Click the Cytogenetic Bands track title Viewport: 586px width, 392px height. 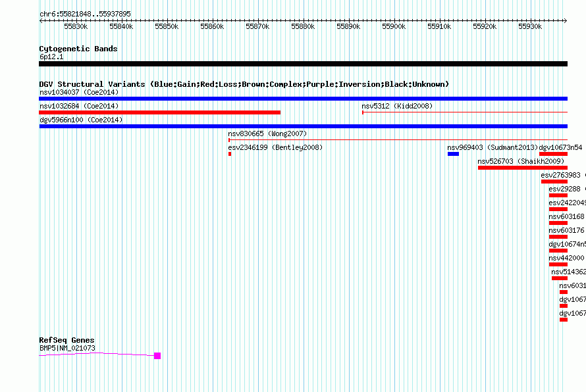click(x=78, y=49)
